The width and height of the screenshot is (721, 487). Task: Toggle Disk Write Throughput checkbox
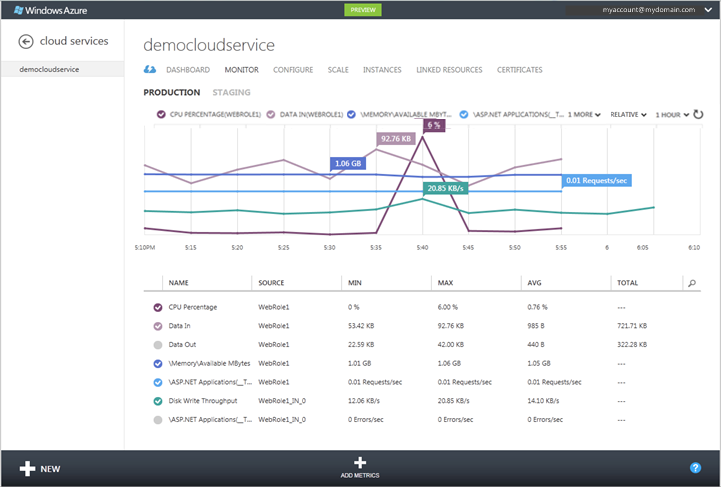point(158,401)
